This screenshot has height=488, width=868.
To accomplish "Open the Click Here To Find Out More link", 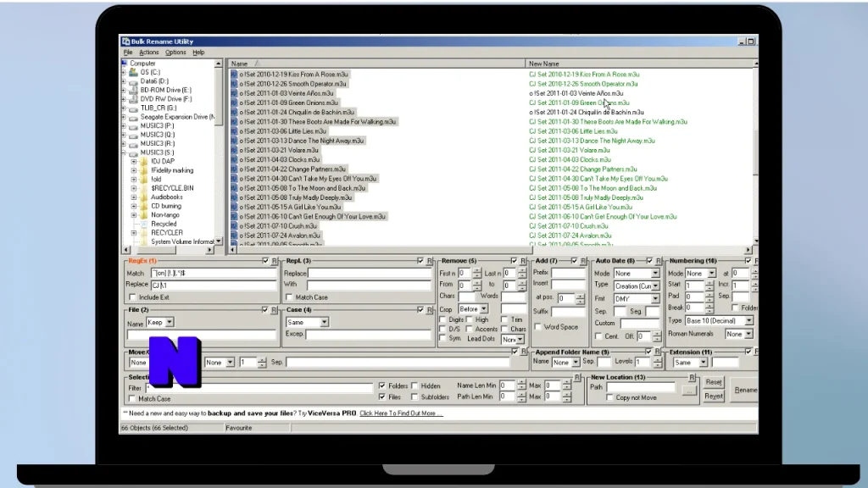I will click(401, 413).
